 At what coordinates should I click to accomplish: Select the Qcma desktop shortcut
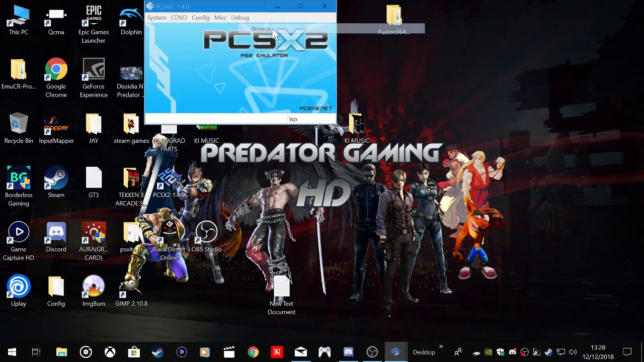[x=56, y=20]
